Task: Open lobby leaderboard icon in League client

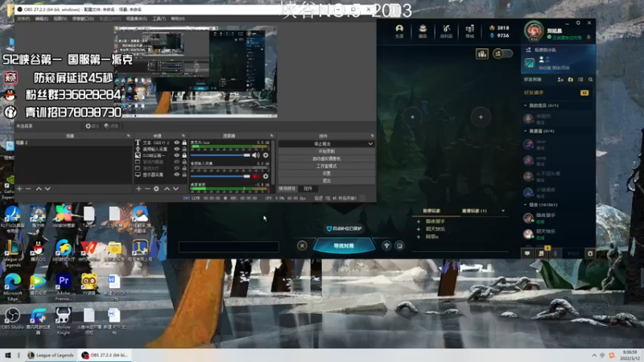Action: pyautogui.click(x=481, y=54)
